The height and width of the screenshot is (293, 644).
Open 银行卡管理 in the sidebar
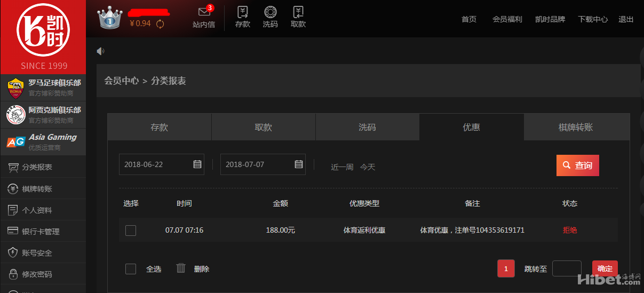(x=41, y=232)
